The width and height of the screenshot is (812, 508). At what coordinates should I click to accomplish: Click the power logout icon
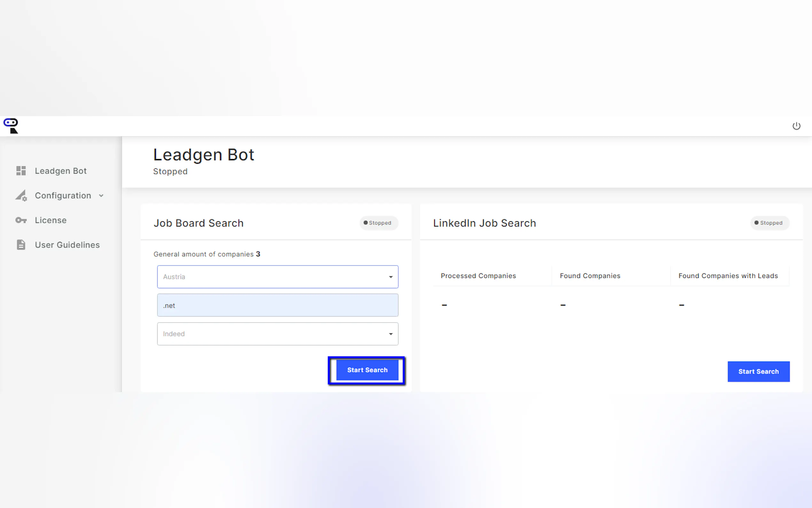pyautogui.click(x=796, y=126)
